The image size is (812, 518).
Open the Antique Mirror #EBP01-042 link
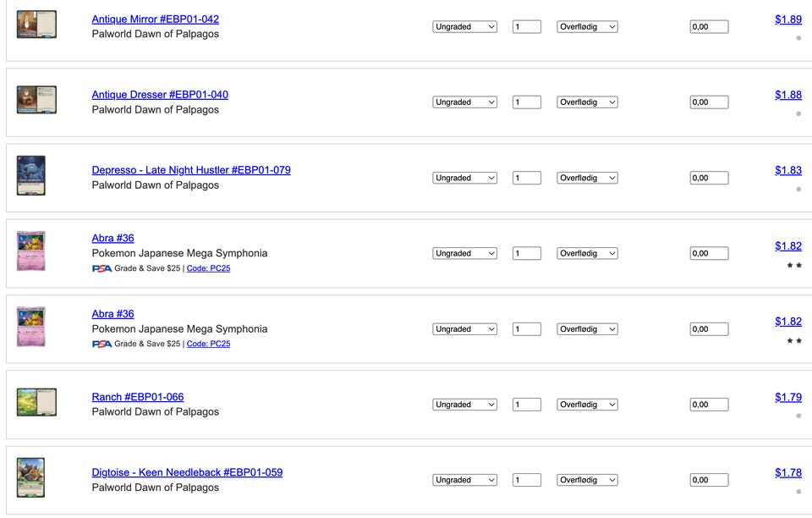[x=156, y=19]
